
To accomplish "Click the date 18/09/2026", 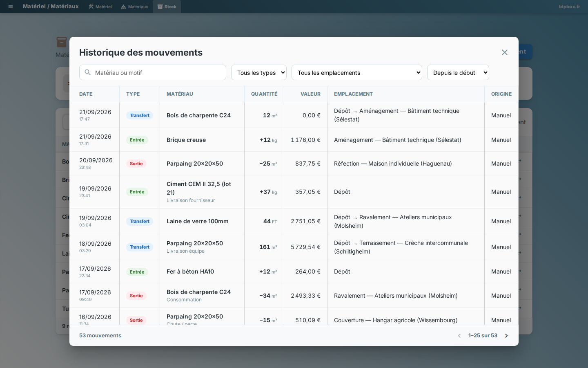I will [95, 244].
